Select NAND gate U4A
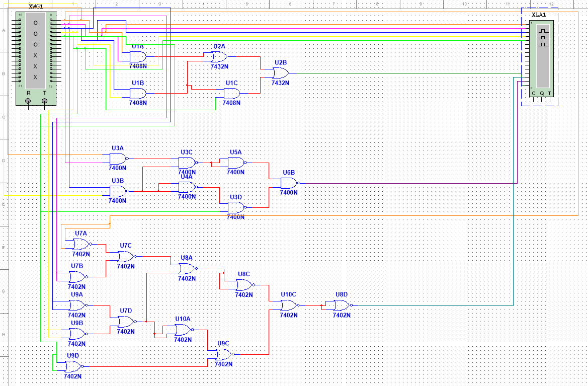The image size is (588, 386). point(188,187)
